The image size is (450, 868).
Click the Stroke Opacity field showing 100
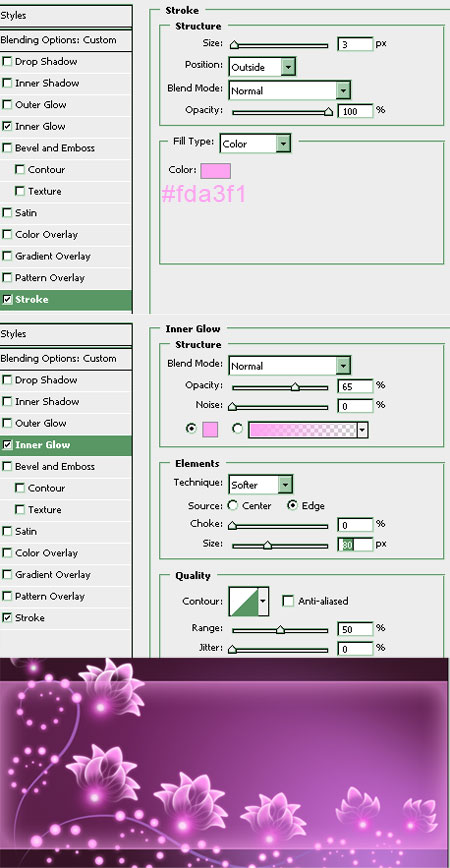355,111
